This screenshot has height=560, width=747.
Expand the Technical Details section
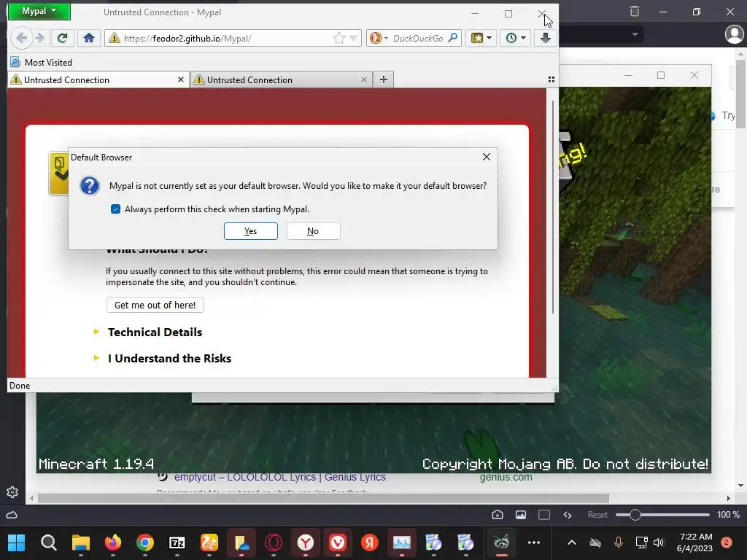(x=155, y=332)
